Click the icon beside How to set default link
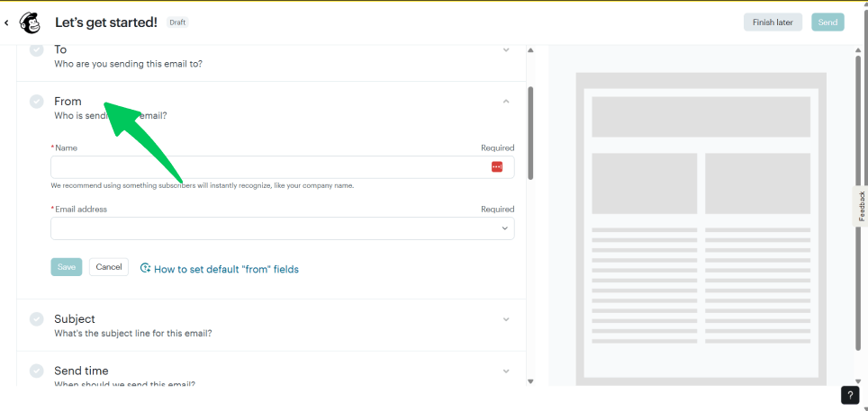Image resolution: width=868 pixels, height=411 pixels. click(146, 268)
